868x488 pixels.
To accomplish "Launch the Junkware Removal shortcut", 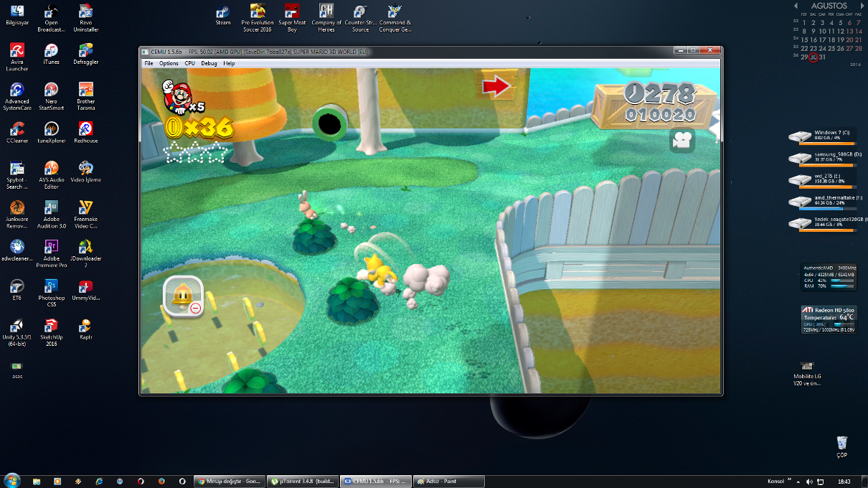I will [17, 215].
